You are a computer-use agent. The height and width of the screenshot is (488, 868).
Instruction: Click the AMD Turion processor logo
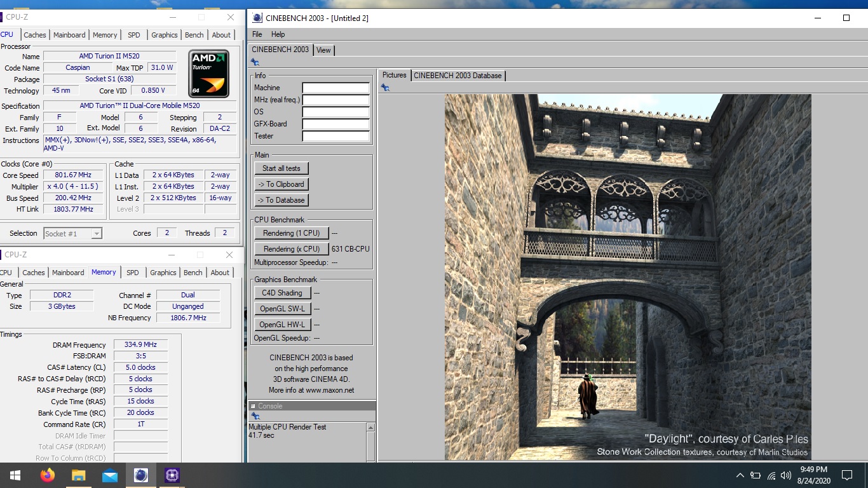coord(209,74)
